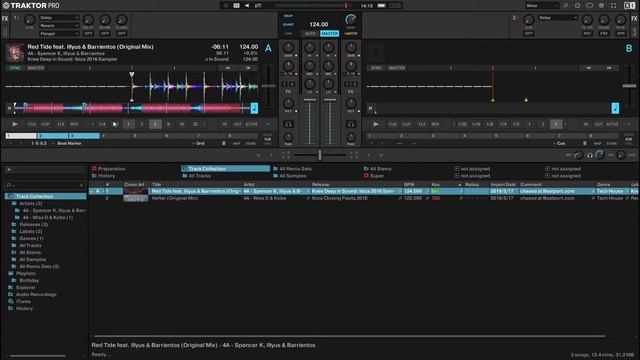Toggle the LIMITER button

point(351,33)
